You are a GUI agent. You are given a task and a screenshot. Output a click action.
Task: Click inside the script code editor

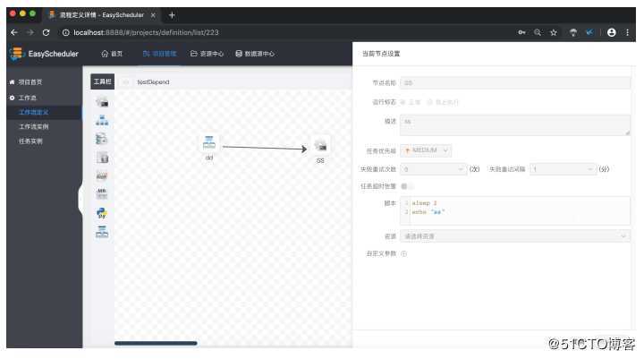pyautogui.click(x=515, y=210)
